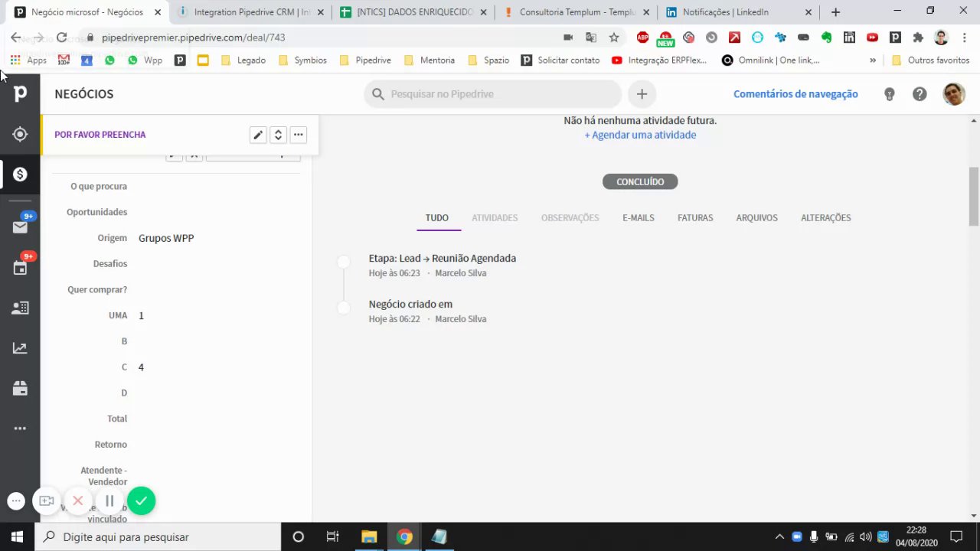Screen dimensions: 980x551
Task: Click the 'Retorno' field label
Action: (x=111, y=445)
